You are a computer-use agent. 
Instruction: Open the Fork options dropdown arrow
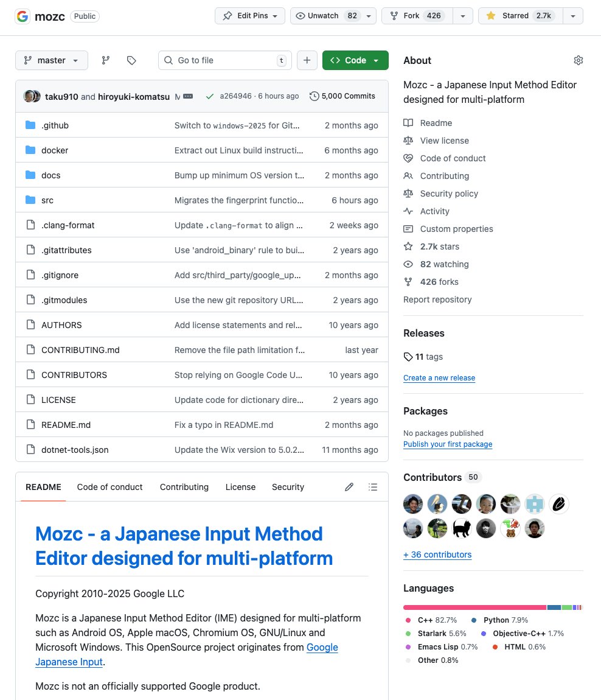pyautogui.click(x=463, y=16)
